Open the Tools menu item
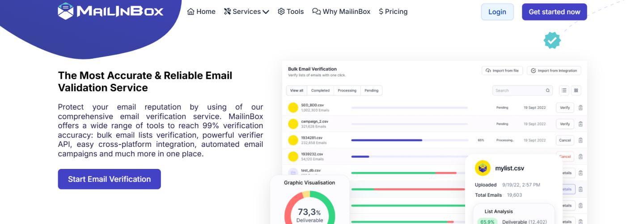 pyautogui.click(x=291, y=12)
